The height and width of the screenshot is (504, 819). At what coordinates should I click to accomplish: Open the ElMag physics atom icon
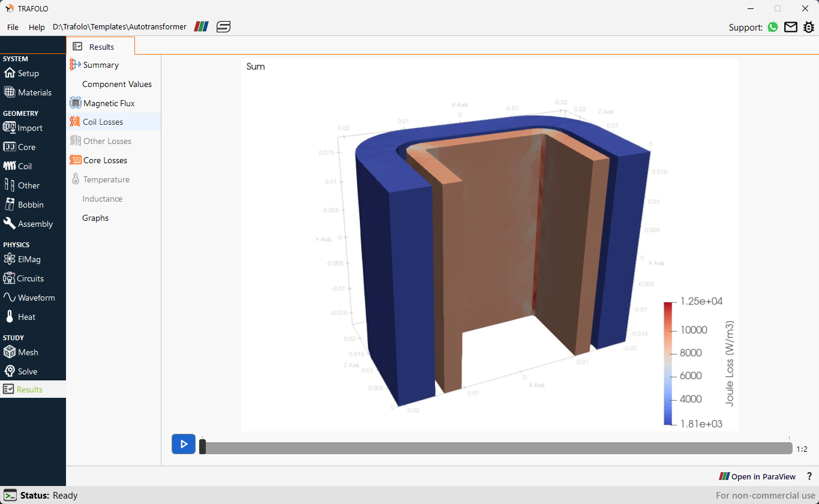[9, 259]
